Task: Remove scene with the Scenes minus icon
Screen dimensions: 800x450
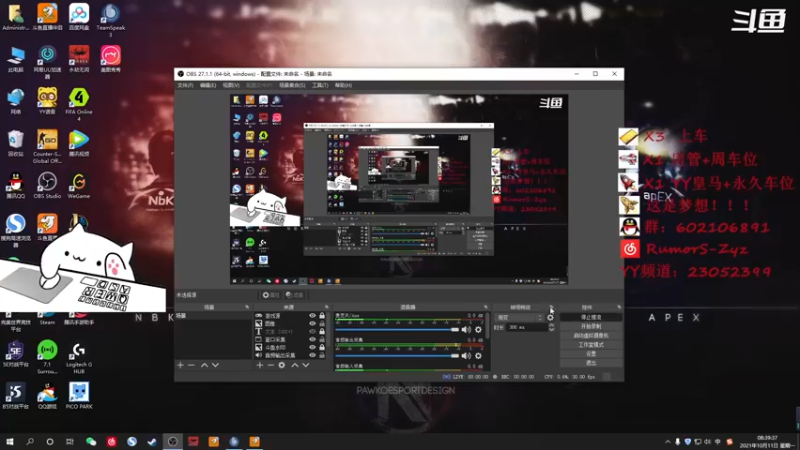Action: tap(191, 365)
